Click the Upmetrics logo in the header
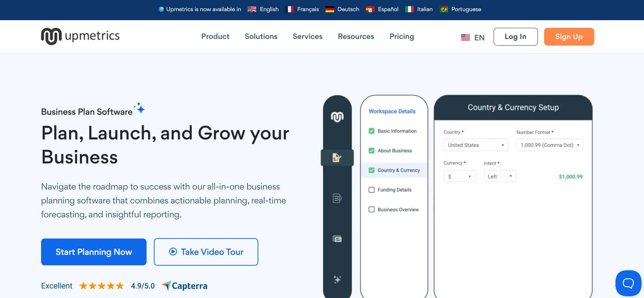The height and width of the screenshot is (298, 644). tap(80, 36)
